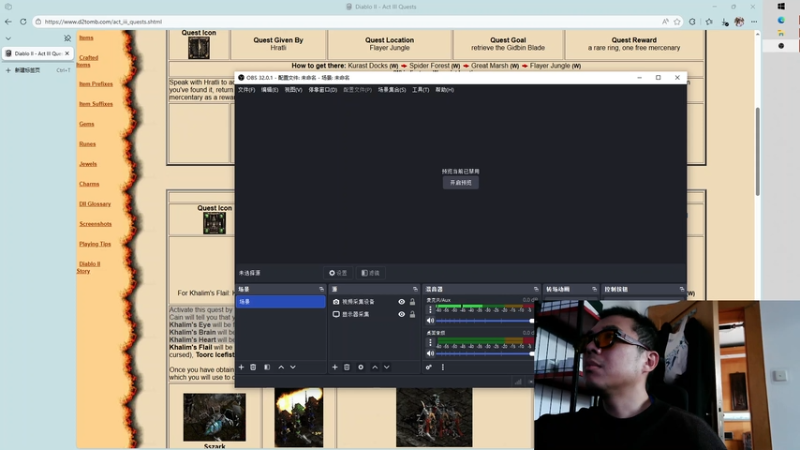Screen dimensions: 800x450
Task: Click the OBS logo in title bar
Action: tap(241, 78)
